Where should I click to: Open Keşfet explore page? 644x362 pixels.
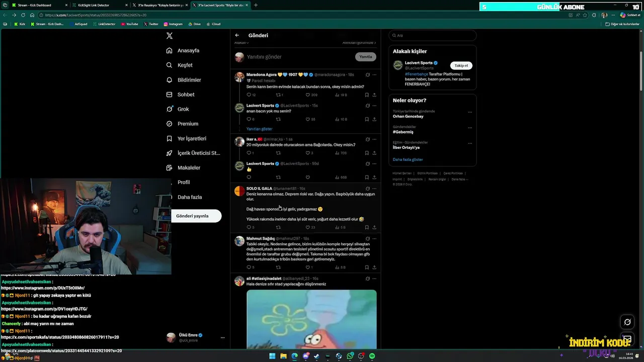tap(180, 65)
